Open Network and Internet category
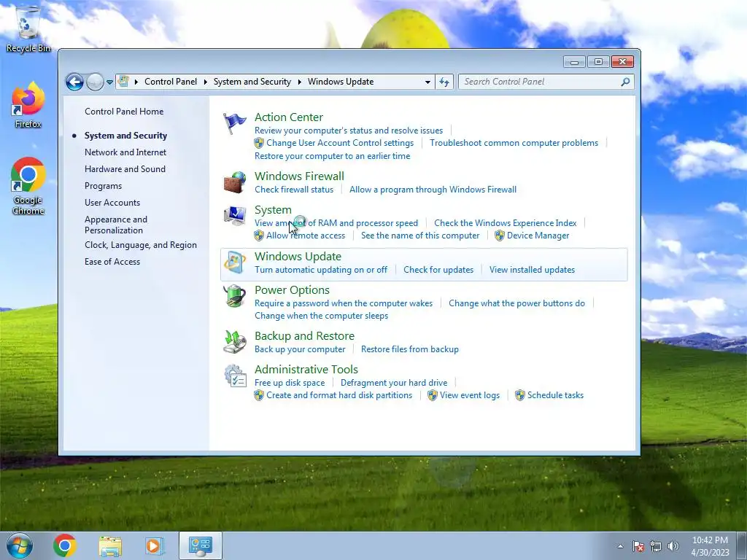The image size is (747, 560). [125, 152]
